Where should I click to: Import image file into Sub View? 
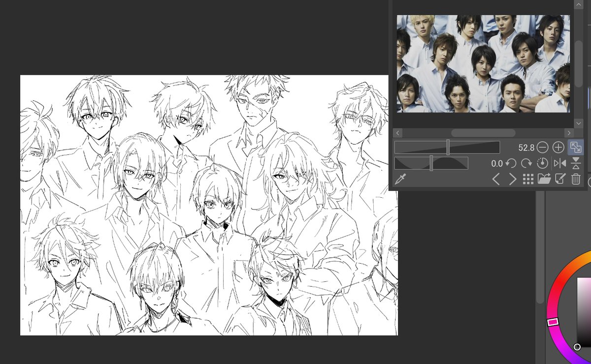[x=544, y=179]
